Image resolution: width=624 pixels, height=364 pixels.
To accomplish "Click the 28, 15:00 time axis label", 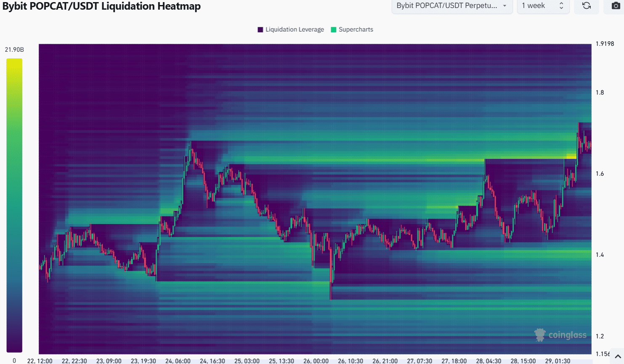I will pos(523,361).
